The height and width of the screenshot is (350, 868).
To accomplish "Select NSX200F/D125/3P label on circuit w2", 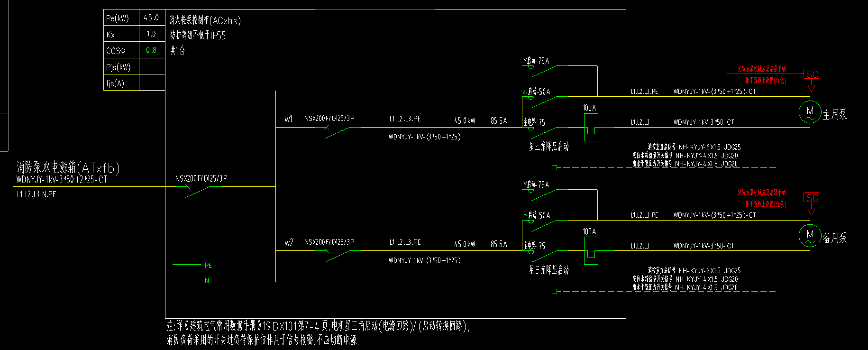I will click(329, 242).
